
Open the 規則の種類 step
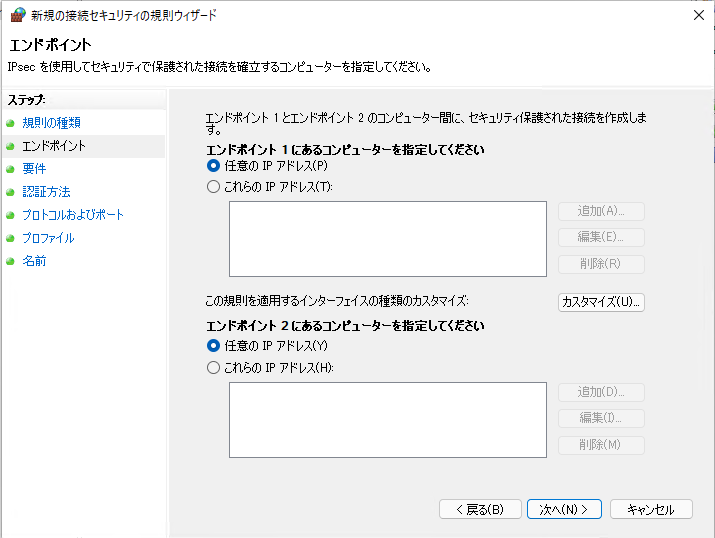pyautogui.click(x=51, y=123)
